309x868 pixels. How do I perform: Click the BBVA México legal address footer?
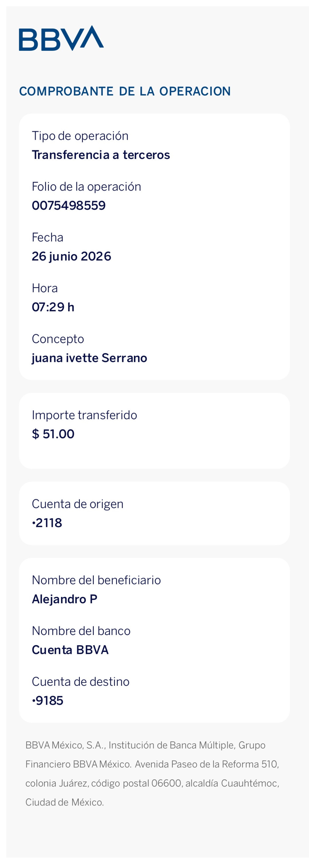[152, 774]
